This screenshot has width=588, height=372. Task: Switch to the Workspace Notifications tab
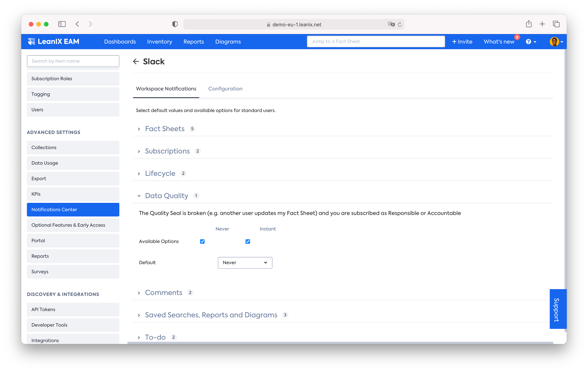pos(166,89)
